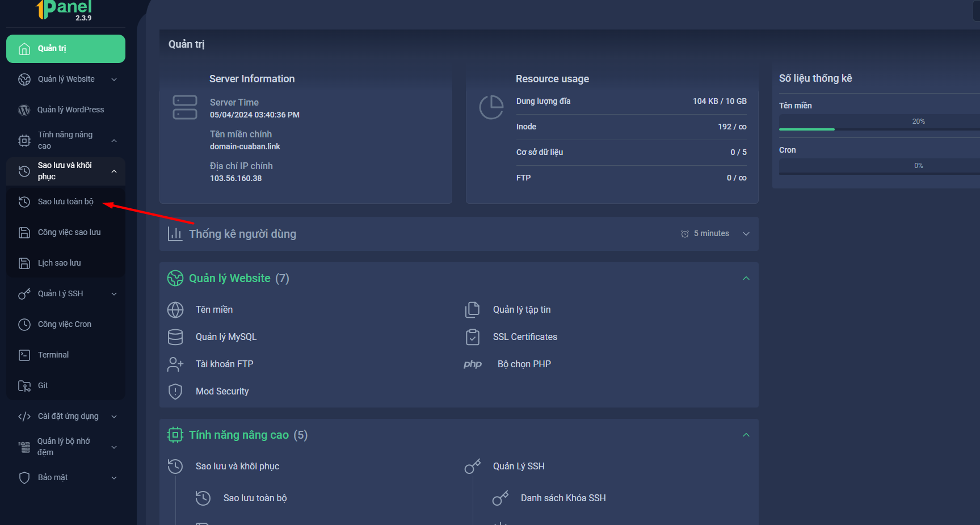Open the Tên miền link in Website panel
Image resolution: width=980 pixels, height=525 pixels.
tap(214, 310)
